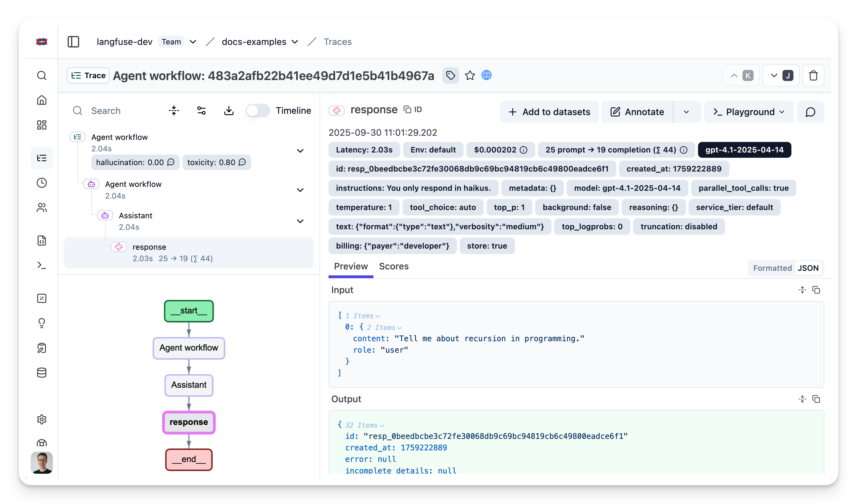The image size is (857, 504).
Task: Open the Users panel from sidebar
Action: point(42,208)
